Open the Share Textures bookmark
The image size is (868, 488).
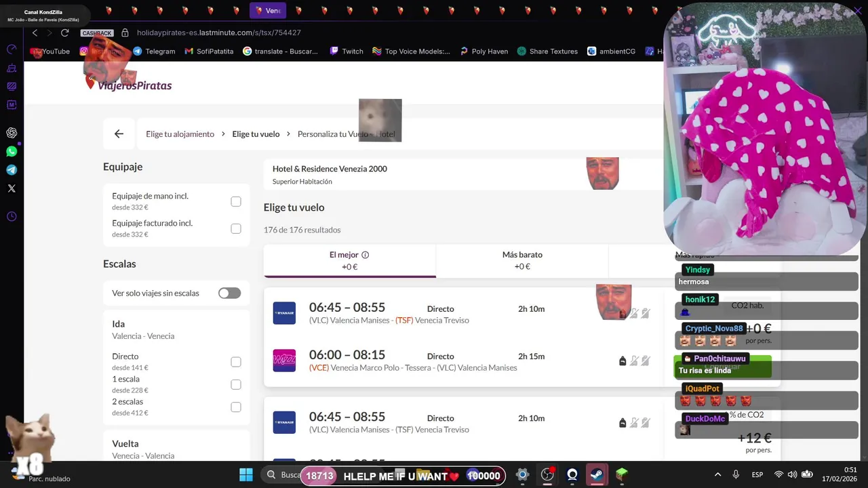(x=547, y=52)
